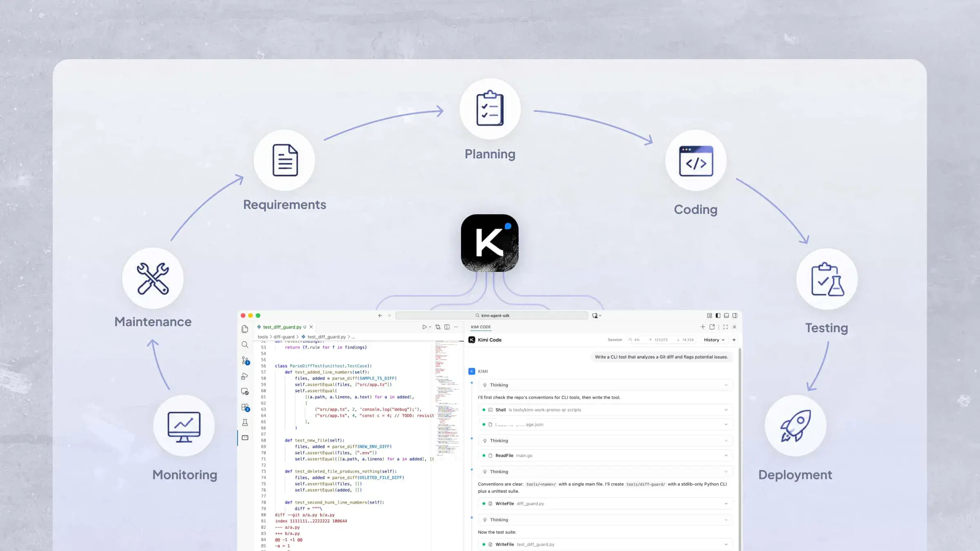Image resolution: width=980 pixels, height=551 pixels.
Task: Close the test_diff_guard.py tab
Action: (311, 327)
